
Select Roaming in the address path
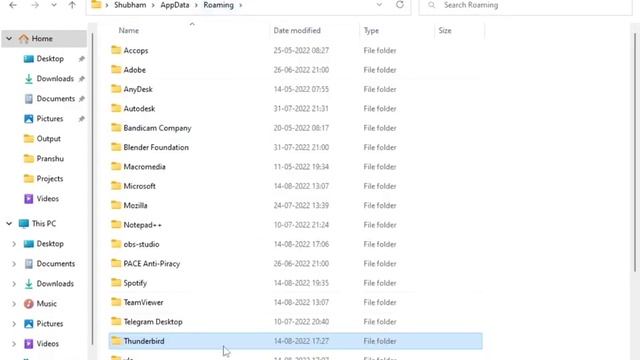(x=218, y=5)
